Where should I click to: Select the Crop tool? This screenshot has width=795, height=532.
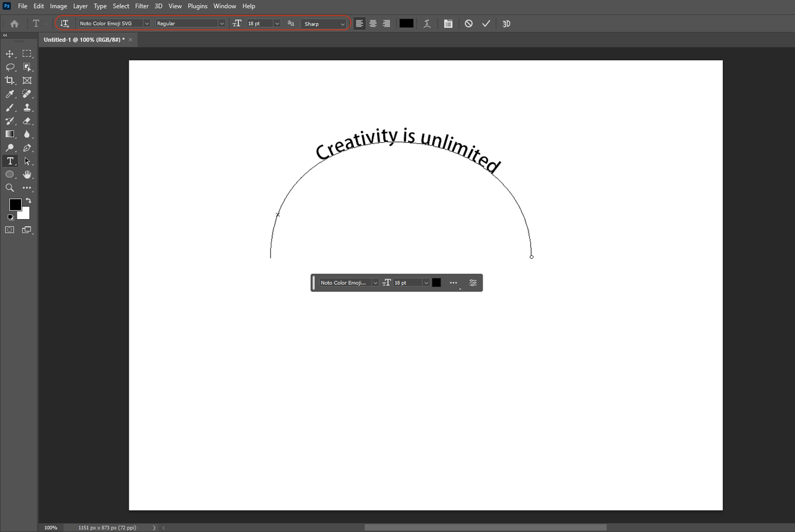pos(9,80)
